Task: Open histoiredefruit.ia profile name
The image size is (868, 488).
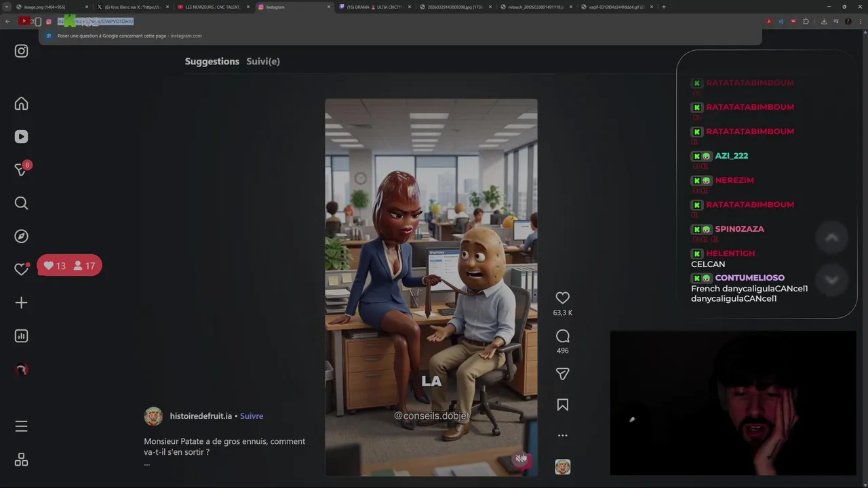Action: click(201, 416)
